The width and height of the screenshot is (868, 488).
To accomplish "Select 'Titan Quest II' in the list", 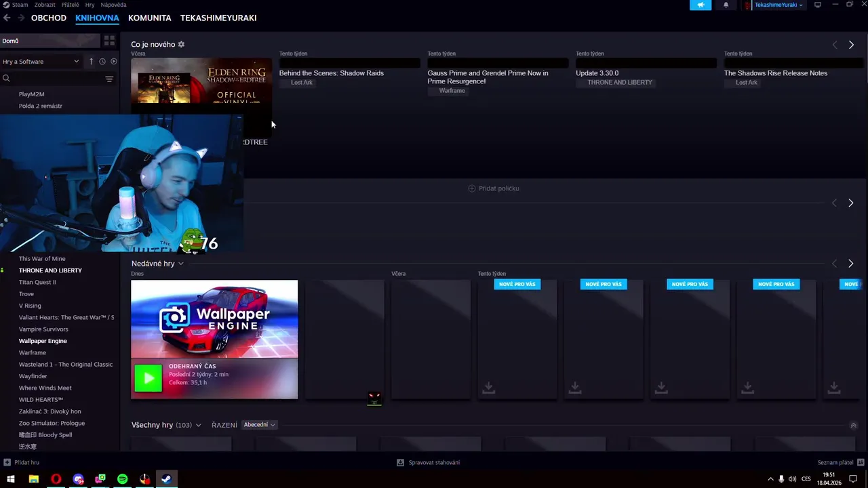I will point(37,282).
